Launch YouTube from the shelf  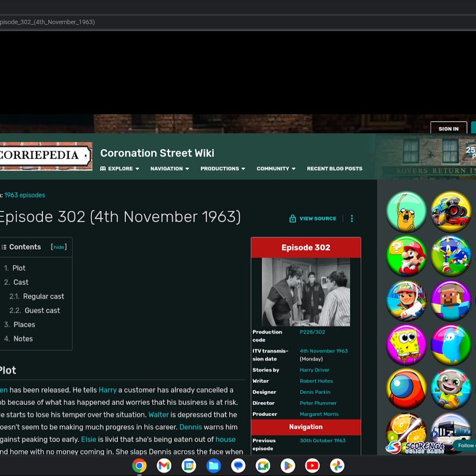tap(313, 465)
